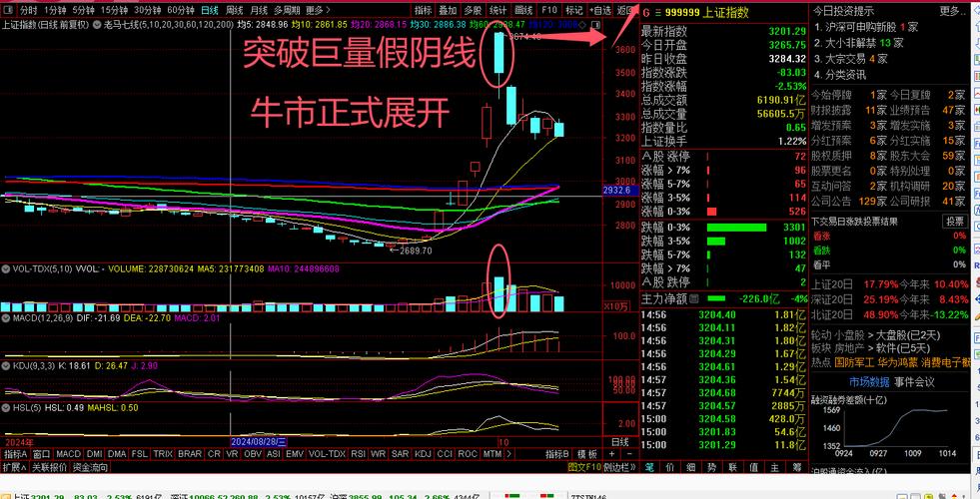This screenshot has height=499, width=980.
Task: Show more indicators with the > arrow after MTM
Action: (x=509, y=454)
